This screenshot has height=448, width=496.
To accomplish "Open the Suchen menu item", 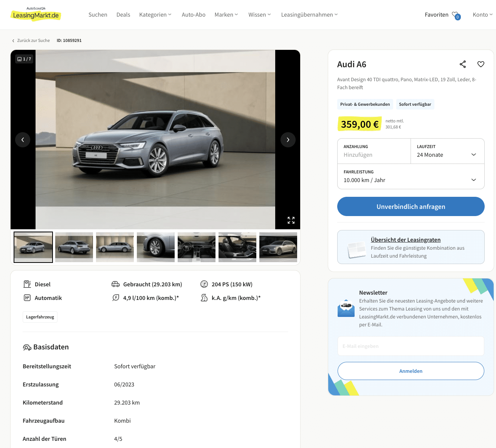I will pyautogui.click(x=98, y=15).
